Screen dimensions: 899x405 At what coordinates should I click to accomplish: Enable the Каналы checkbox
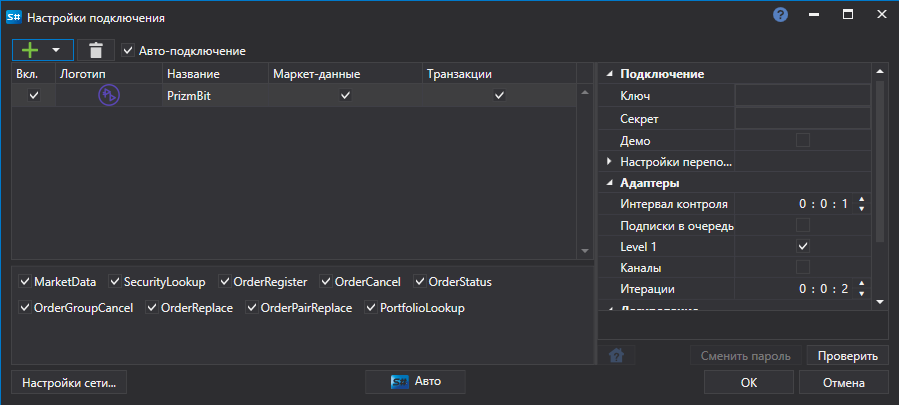[x=803, y=267]
